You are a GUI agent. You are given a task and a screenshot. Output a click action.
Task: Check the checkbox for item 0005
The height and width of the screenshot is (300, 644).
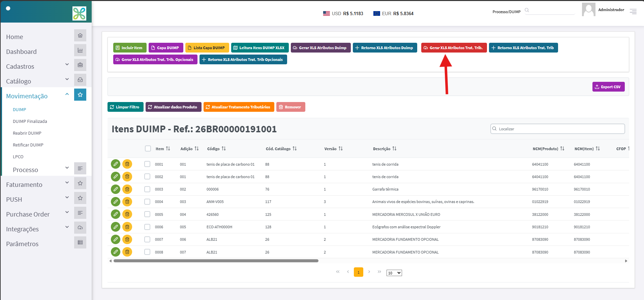click(x=147, y=214)
